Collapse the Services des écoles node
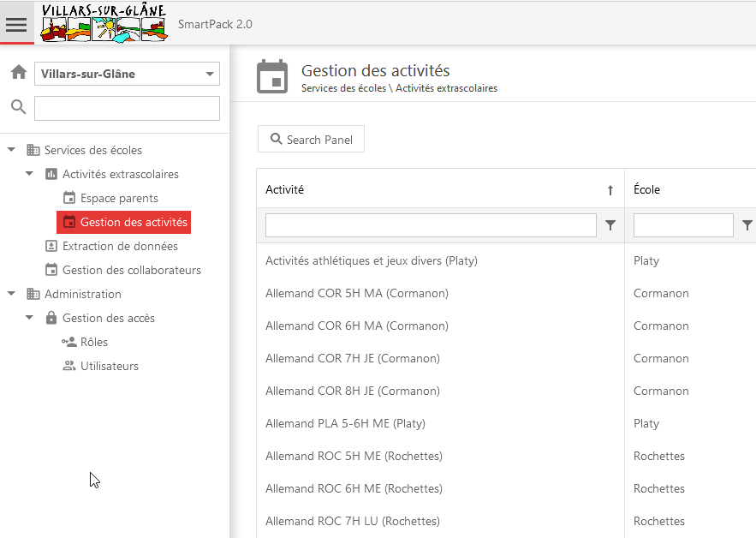The height and width of the screenshot is (538, 756). [12, 150]
